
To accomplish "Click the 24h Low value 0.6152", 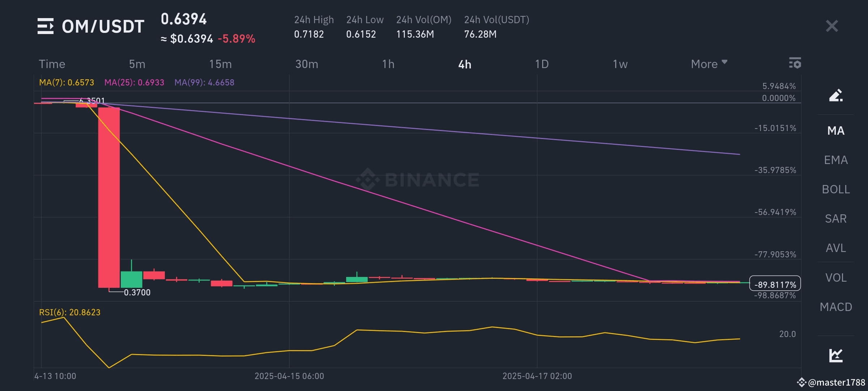I will pyautogui.click(x=361, y=34).
